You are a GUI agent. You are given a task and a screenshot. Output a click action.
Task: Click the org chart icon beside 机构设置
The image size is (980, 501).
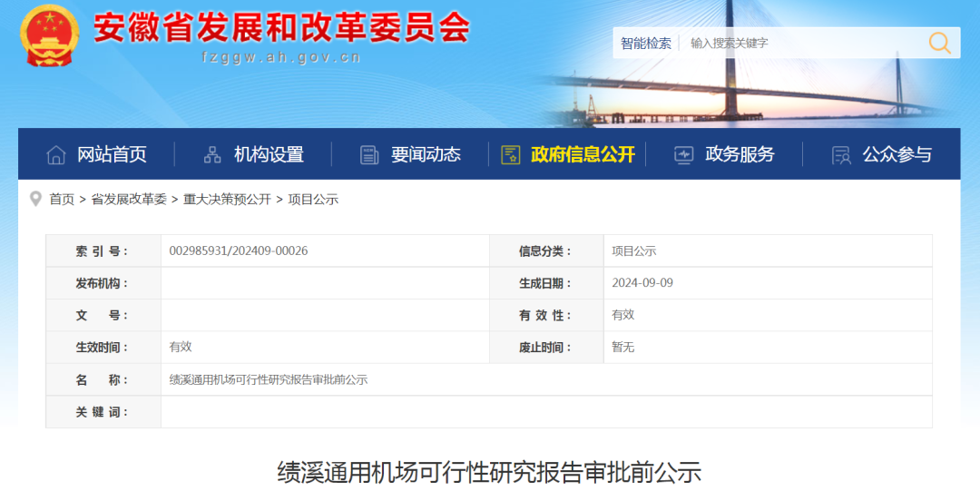point(212,155)
